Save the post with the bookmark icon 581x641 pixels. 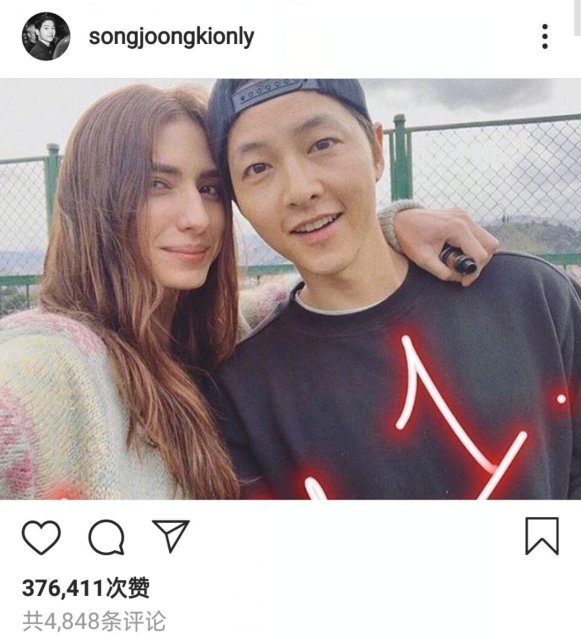[x=542, y=536]
